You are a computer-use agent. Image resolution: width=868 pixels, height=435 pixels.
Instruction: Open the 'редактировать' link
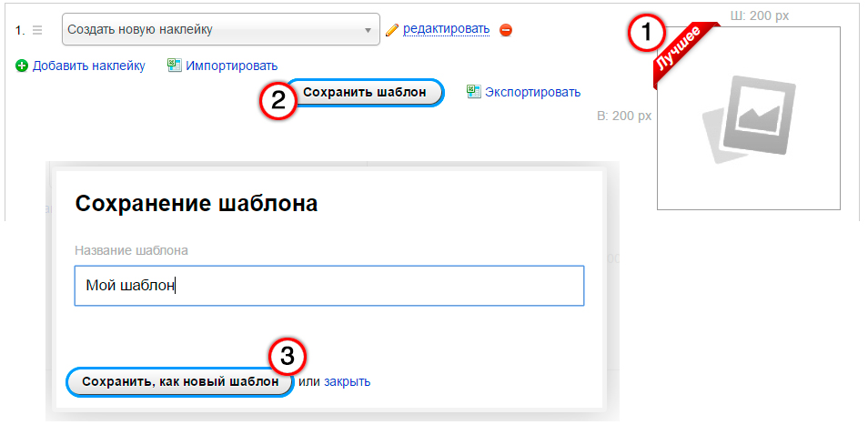[x=446, y=29]
